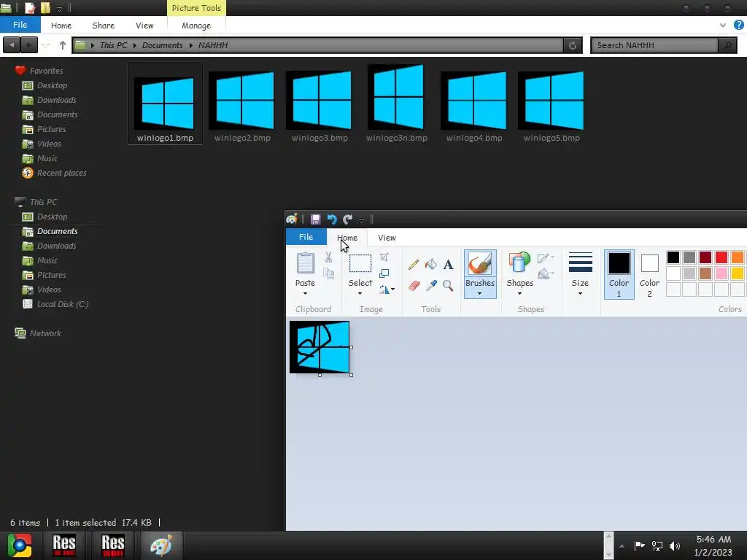
Task: Click the Paste clipboard icon in Paint
Action: (306, 262)
